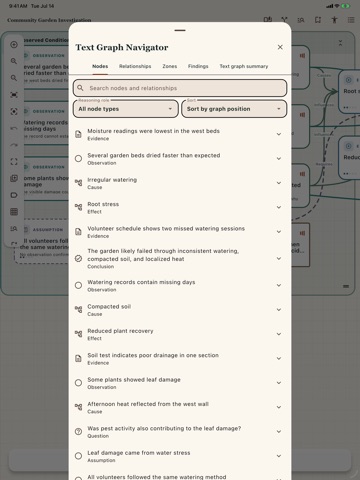This screenshot has height=480, width=360.
Task: Click the branching graph icon in top bar
Action: tap(284, 20)
